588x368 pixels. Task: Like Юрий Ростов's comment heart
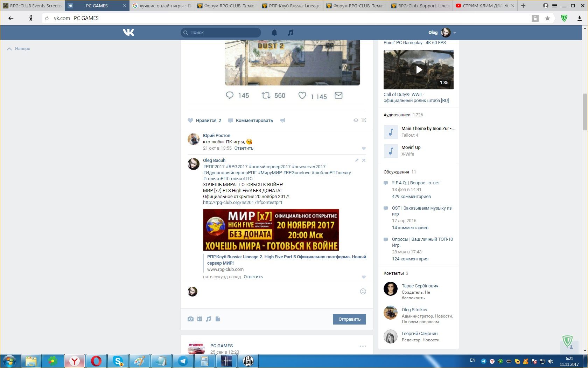click(x=364, y=148)
